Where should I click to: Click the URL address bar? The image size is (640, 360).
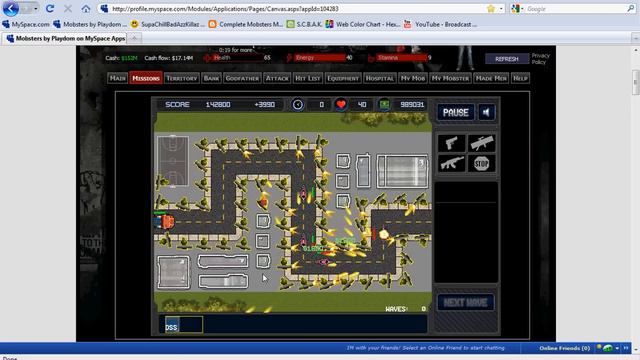tap(294, 9)
